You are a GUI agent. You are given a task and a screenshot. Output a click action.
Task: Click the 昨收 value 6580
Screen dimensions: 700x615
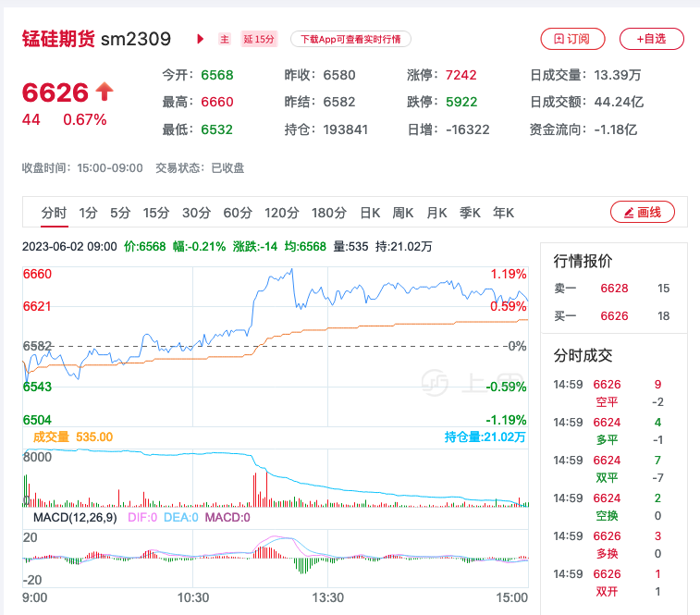point(339,75)
